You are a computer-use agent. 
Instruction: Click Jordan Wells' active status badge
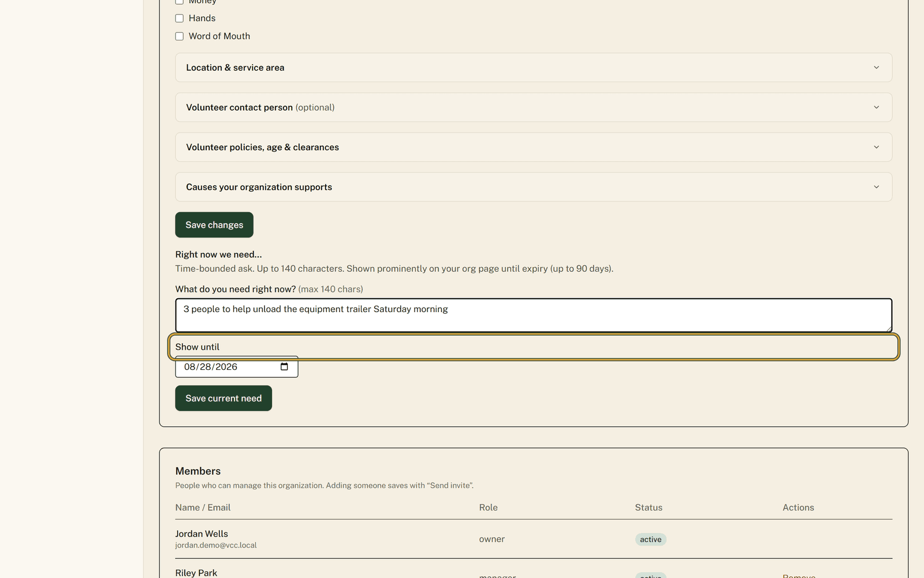pos(651,540)
